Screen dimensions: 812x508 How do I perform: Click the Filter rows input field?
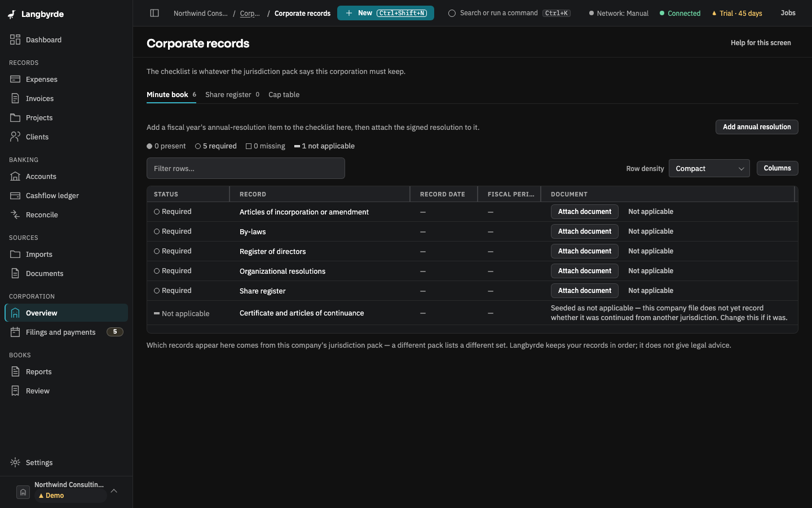246,168
